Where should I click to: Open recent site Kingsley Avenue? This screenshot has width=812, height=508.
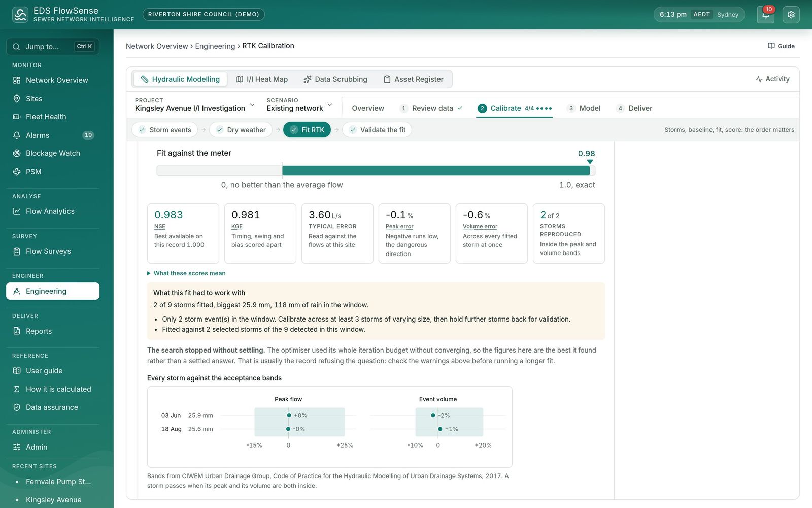(x=53, y=500)
